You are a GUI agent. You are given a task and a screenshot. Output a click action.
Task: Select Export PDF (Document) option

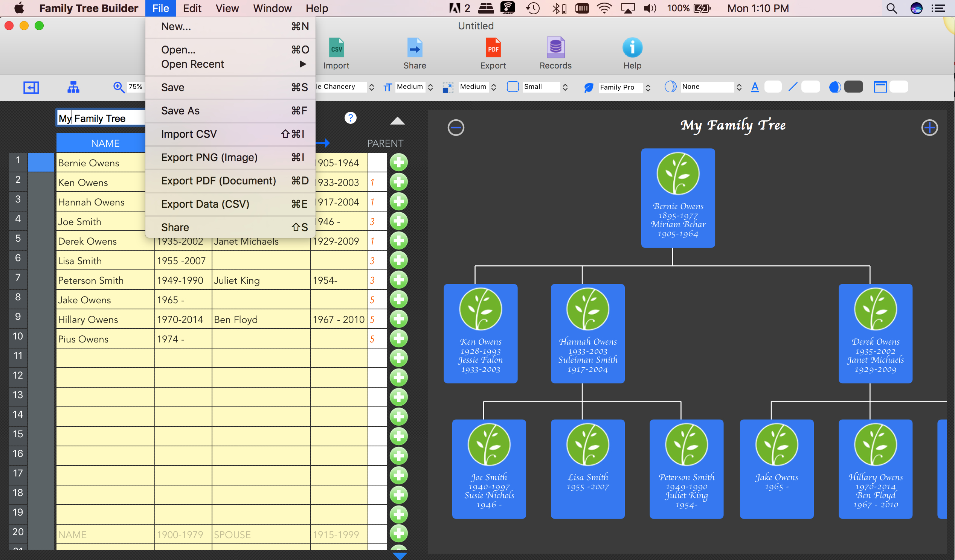[x=217, y=181]
